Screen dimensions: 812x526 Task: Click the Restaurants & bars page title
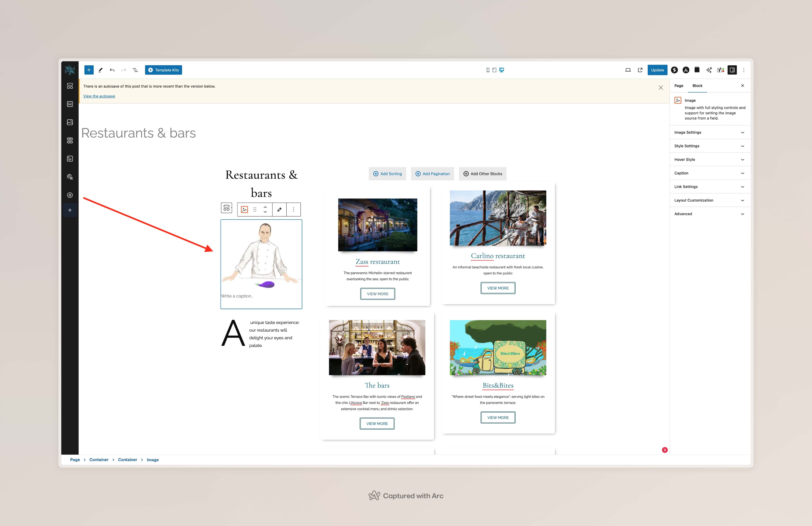138,133
